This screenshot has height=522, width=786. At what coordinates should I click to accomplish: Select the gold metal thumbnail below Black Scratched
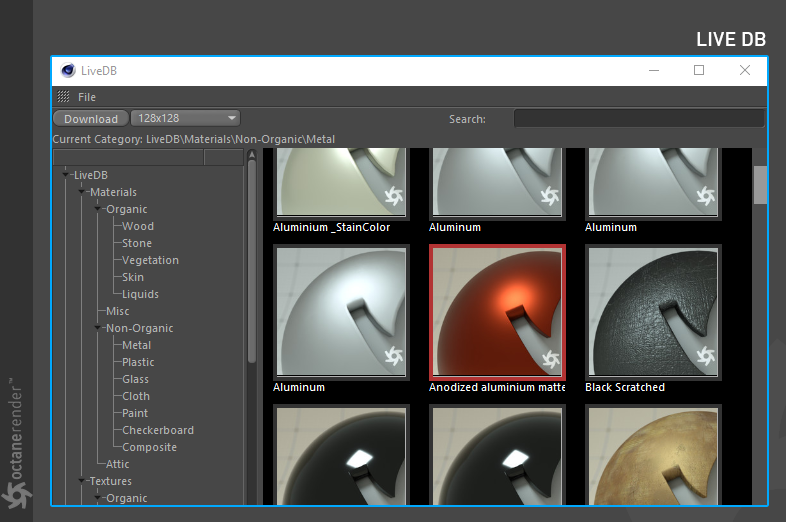coord(653,455)
